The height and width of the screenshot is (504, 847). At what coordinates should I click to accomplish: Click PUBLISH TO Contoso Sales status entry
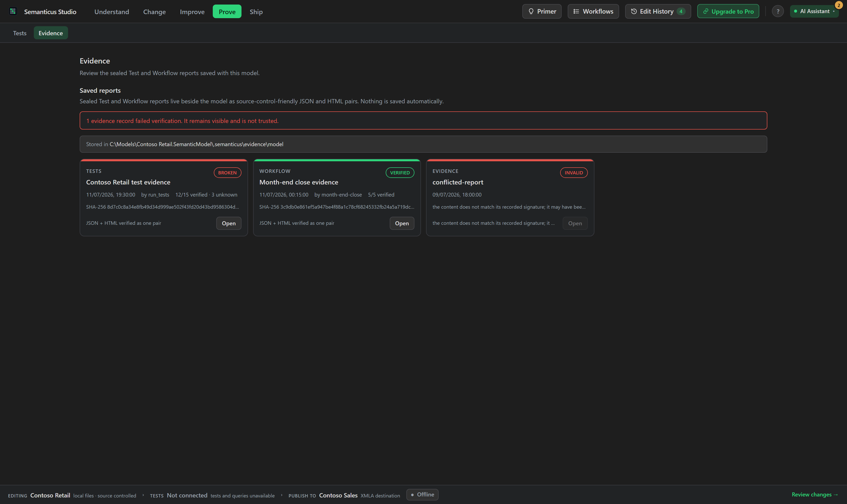click(344, 495)
